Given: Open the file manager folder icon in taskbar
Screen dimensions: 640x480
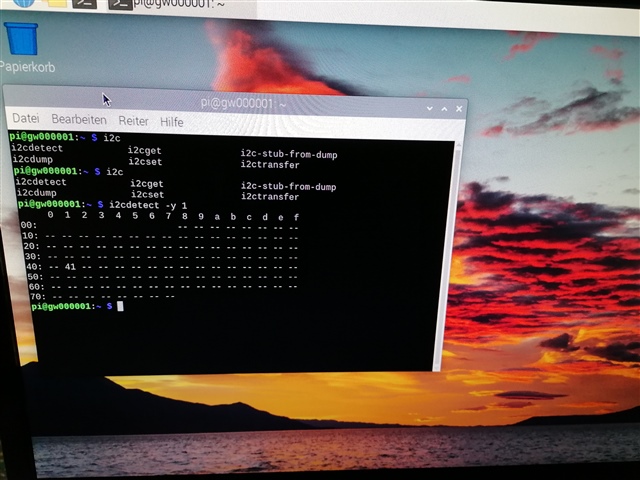Looking at the screenshot, I should (x=54, y=3).
